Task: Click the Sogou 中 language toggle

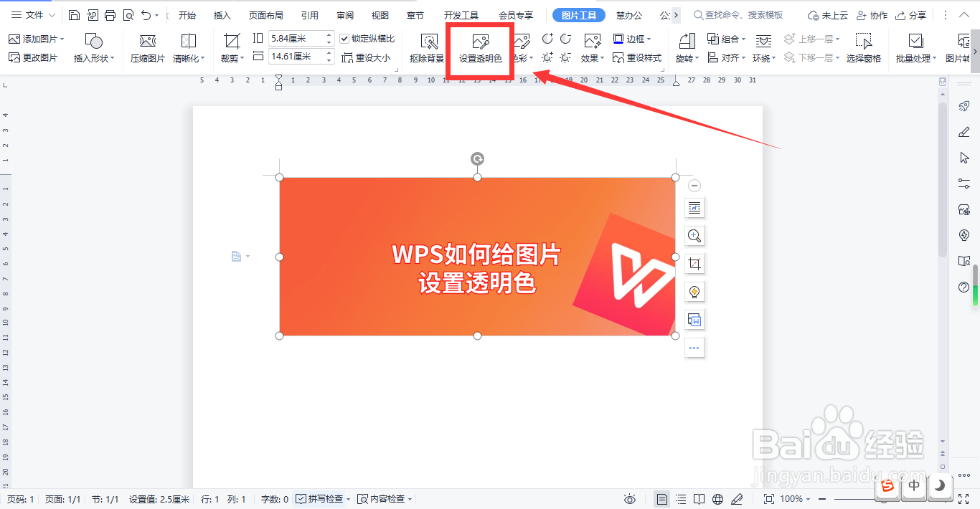Action: point(914,486)
